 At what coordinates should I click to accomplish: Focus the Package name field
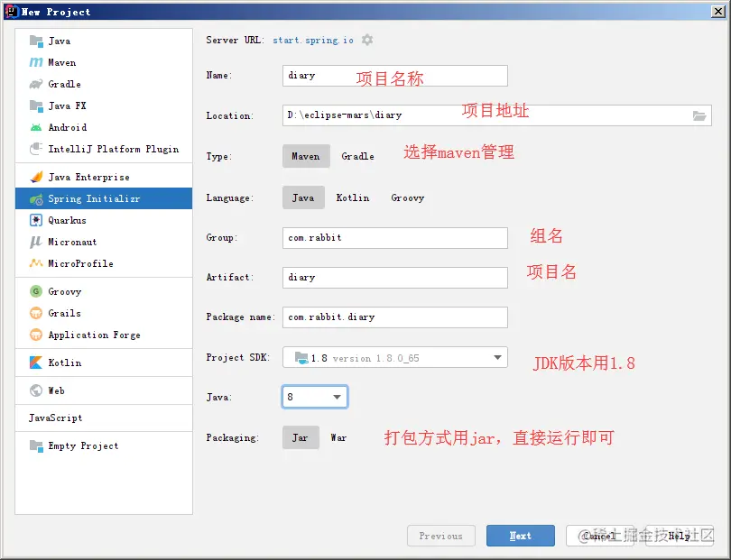click(x=395, y=317)
